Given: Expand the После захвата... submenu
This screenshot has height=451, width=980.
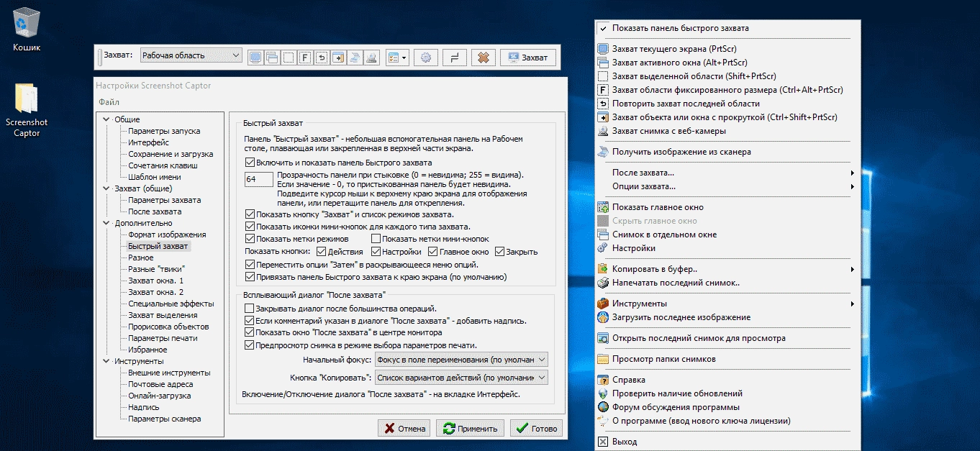Looking at the screenshot, I should (727, 173).
